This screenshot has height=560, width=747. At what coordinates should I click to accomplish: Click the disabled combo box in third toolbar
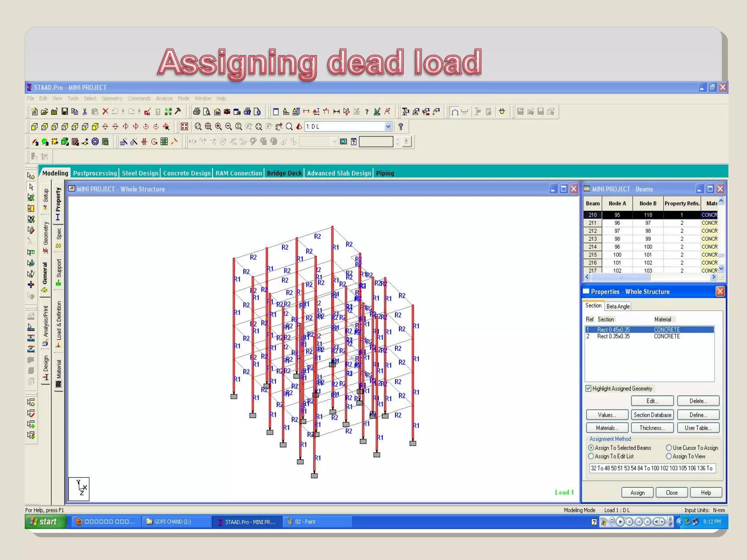pos(319,141)
